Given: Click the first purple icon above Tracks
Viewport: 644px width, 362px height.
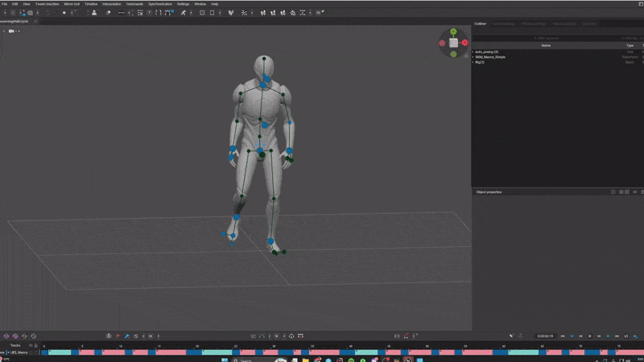Looking at the screenshot, I should [6, 335].
